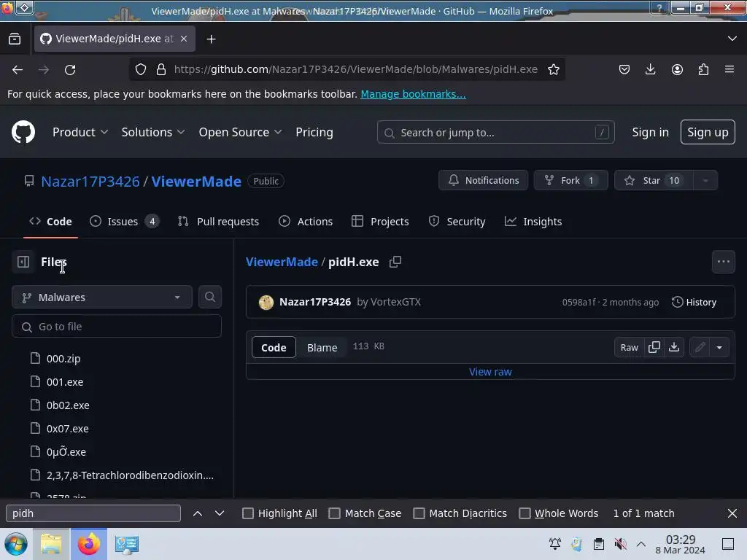Expand the Solutions menu
The width and height of the screenshot is (747, 560).
(x=153, y=132)
